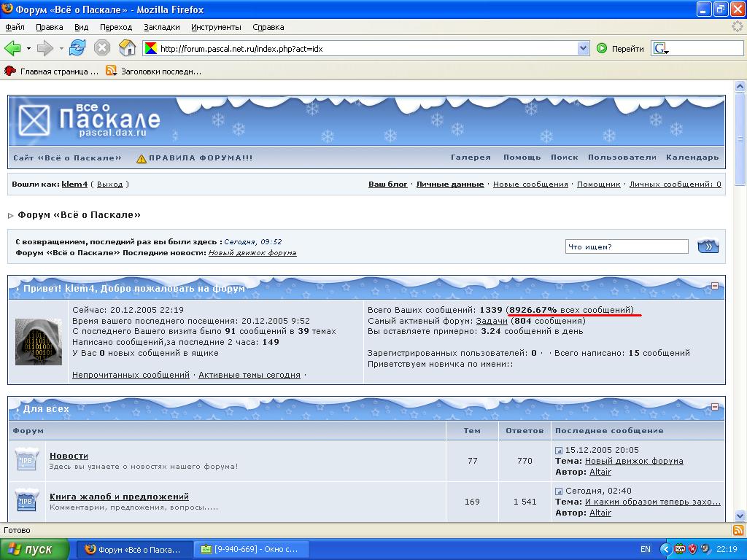
Task: Open the URL address bar dropdown
Action: (583, 49)
